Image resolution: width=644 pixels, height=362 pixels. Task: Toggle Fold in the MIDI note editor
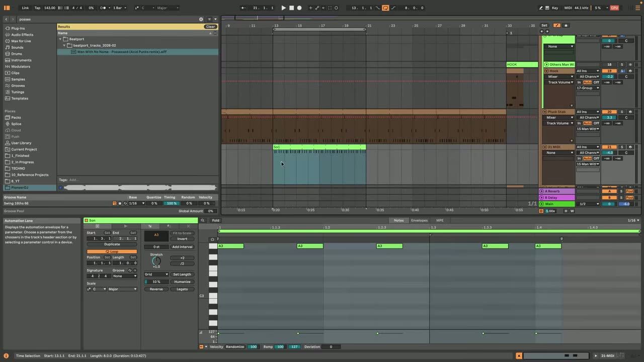pyautogui.click(x=215, y=220)
